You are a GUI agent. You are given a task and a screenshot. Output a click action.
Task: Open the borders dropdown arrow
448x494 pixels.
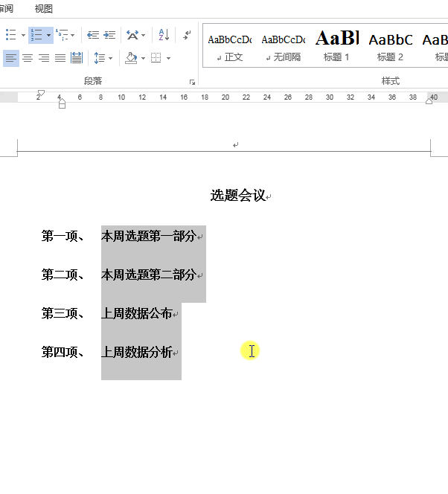pyautogui.click(x=168, y=58)
